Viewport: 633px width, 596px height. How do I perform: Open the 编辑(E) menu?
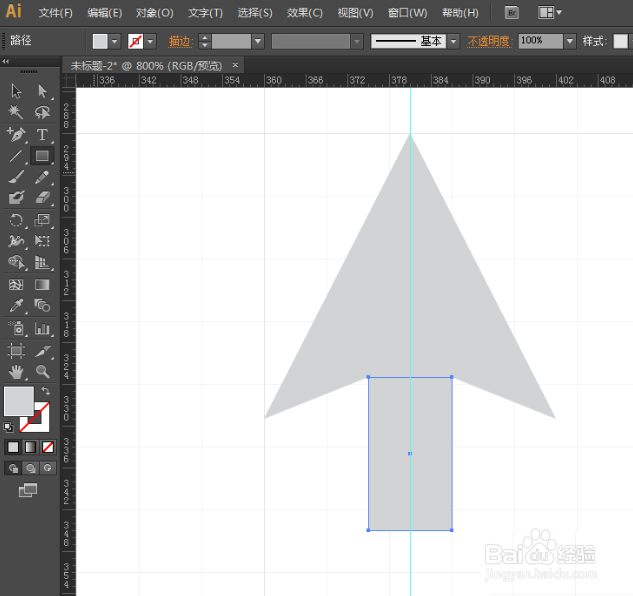point(105,13)
